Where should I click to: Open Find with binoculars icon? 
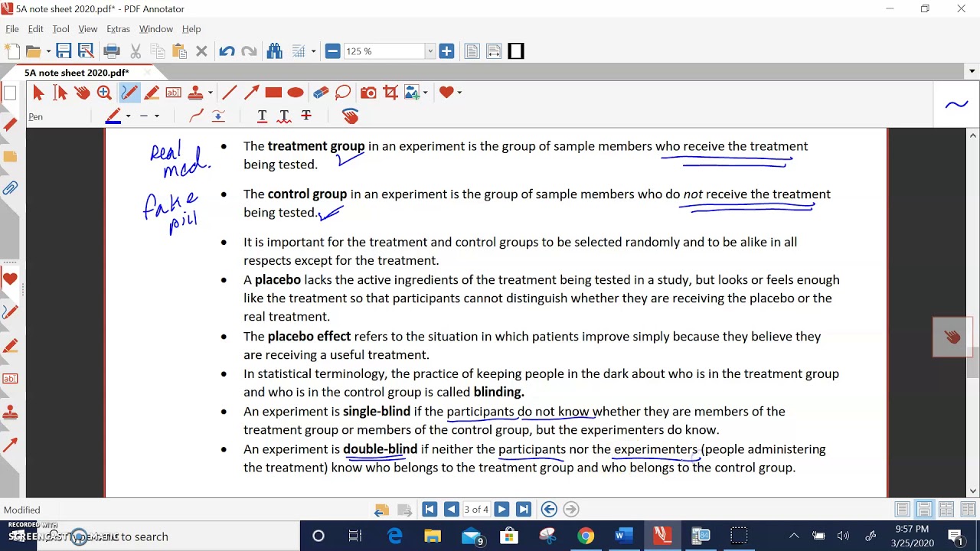click(275, 51)
